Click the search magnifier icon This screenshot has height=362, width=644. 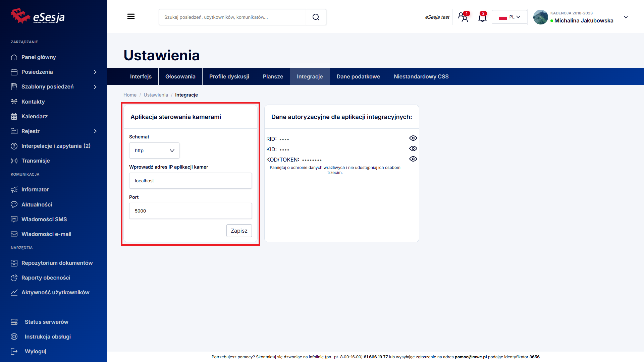tap(316, 17)
